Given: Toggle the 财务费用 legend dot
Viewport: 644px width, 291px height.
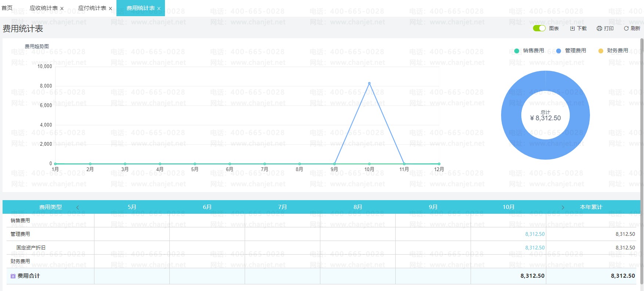Looking at the screenshot, I should tap(601, 51).
